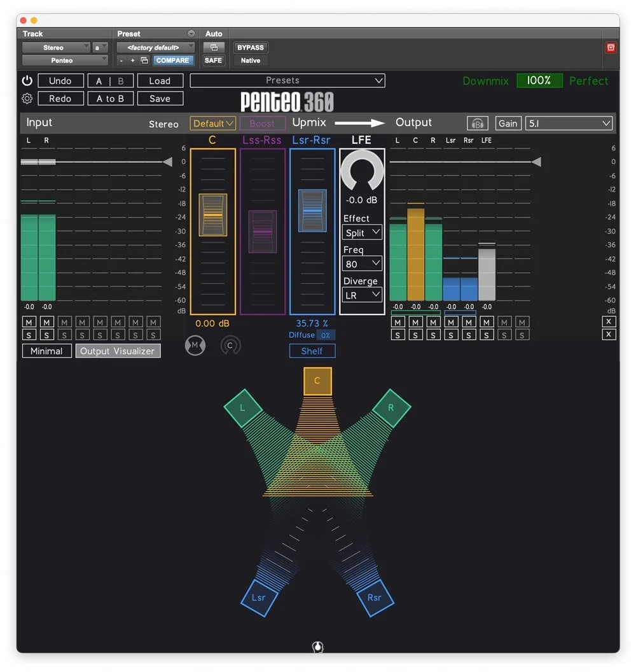
Task: Click the blue Lsr-Rsr fader
Action: tap(312, 211)
